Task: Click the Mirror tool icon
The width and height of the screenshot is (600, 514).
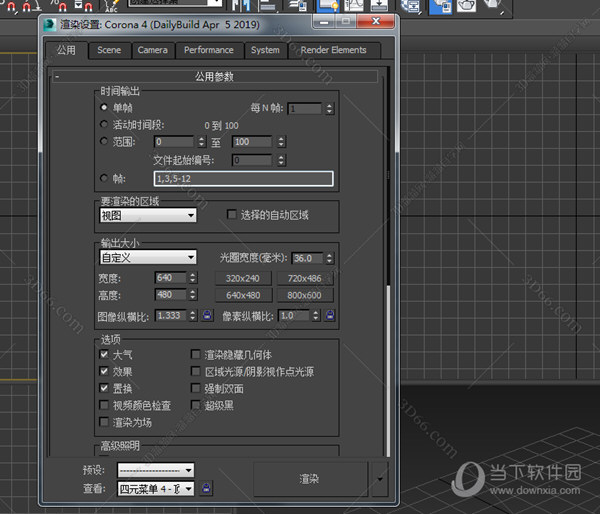Action: (x=242, y=5)
